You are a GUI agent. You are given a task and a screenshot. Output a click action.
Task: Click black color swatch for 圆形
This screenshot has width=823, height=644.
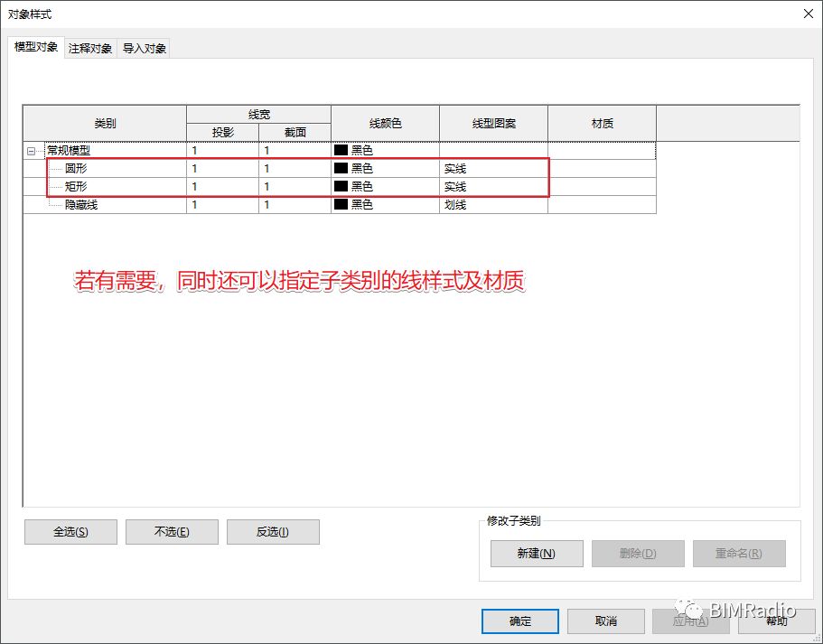[341, 168]
